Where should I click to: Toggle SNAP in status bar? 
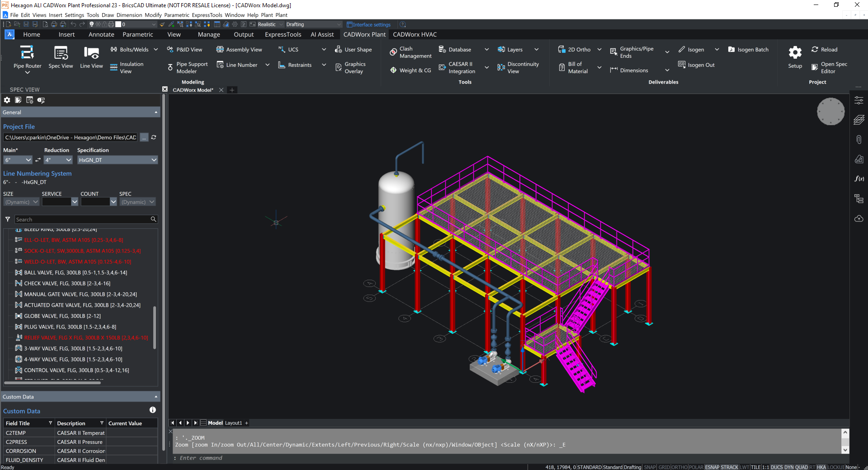tap(650, 467)
